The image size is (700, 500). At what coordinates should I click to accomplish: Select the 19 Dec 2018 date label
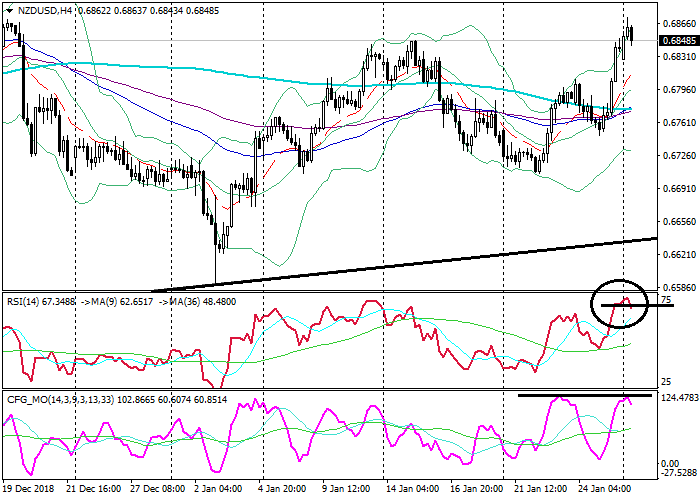(30, 491)
